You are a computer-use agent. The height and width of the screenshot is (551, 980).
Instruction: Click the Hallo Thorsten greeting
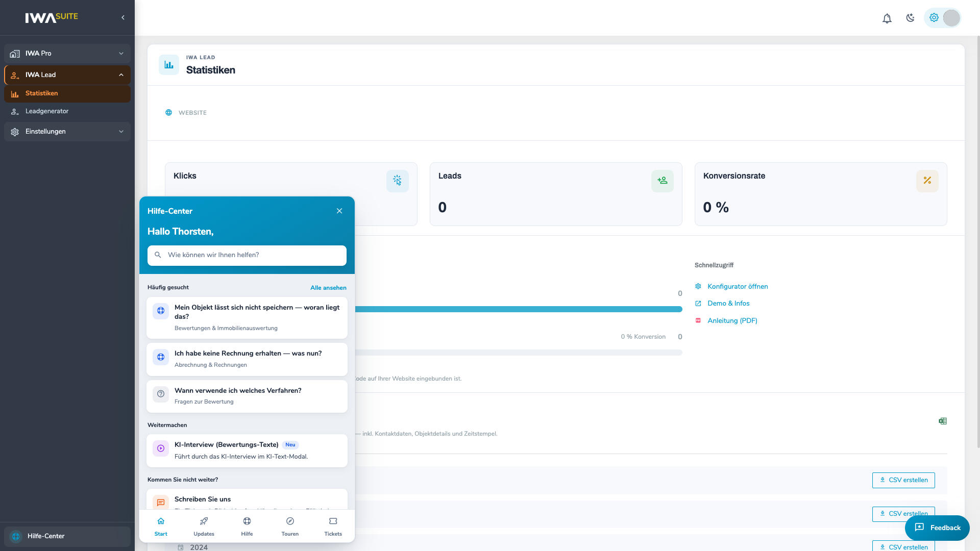181,232
